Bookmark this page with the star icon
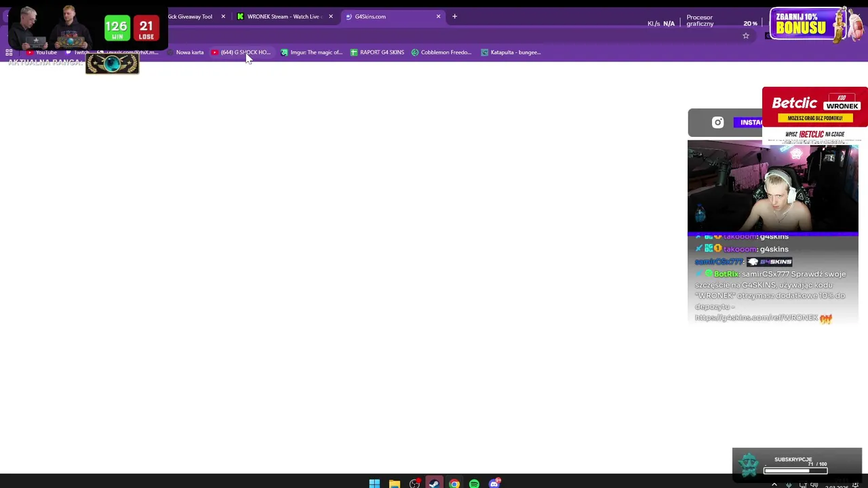Image resolution: width=868 pixels, height=488 pixels. [746, 36]
